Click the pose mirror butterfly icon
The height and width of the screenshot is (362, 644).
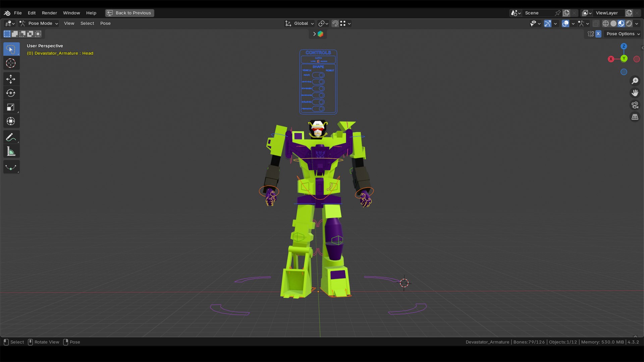[x=591, y=34]
